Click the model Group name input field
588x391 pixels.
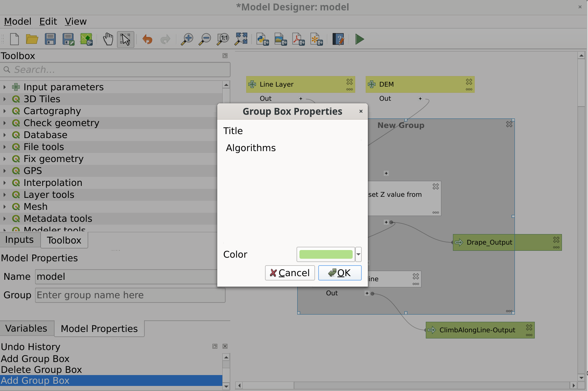[x=130, y=295]
